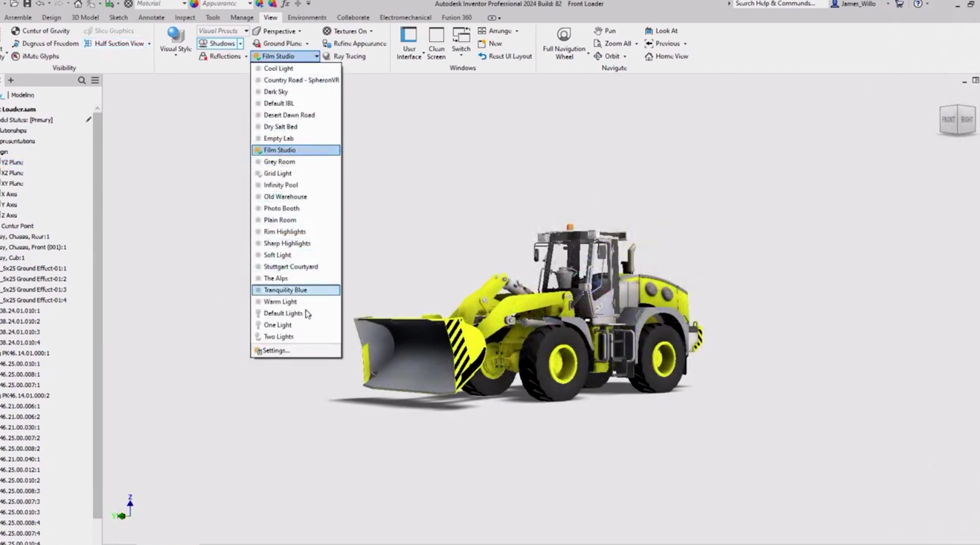Expand the Zoom All dropdown arrow
The image size is (980, 545).
(x=636, y=44)
